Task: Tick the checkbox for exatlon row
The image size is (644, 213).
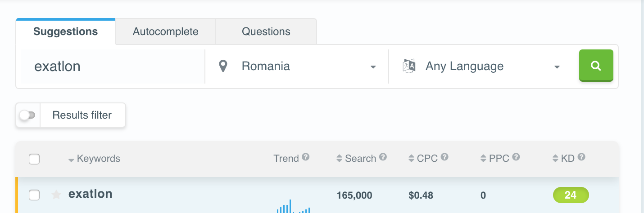Action: click(34, 195)
